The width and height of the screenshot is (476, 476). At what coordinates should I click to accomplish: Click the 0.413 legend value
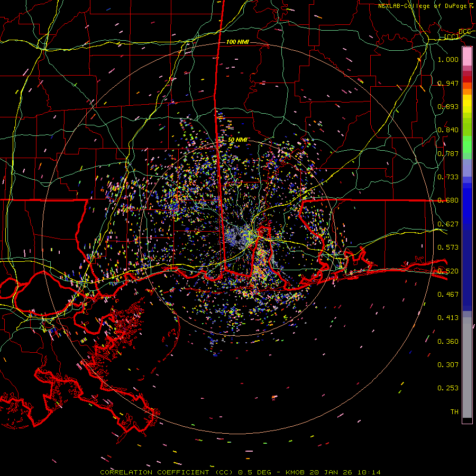point(448,318)
